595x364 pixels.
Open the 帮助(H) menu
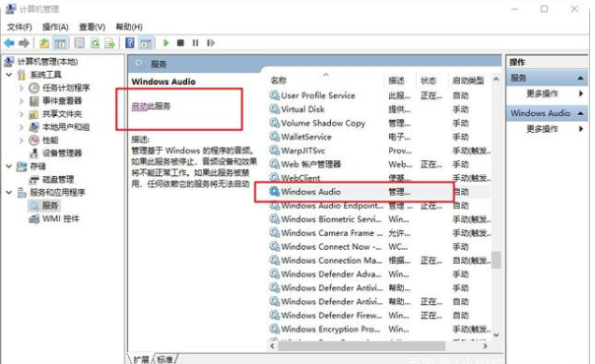[129, 27]
